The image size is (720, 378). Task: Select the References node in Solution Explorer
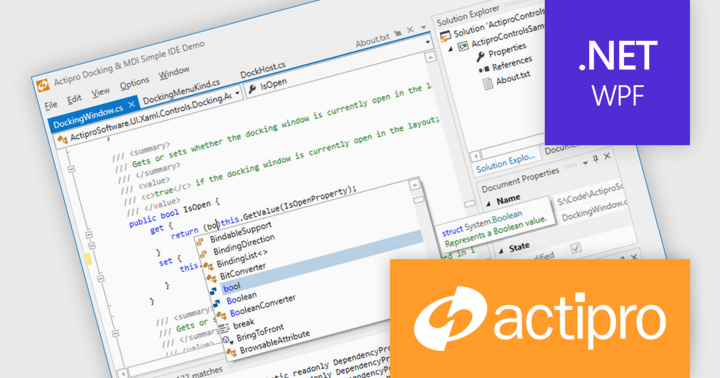[x=512, y=64]
